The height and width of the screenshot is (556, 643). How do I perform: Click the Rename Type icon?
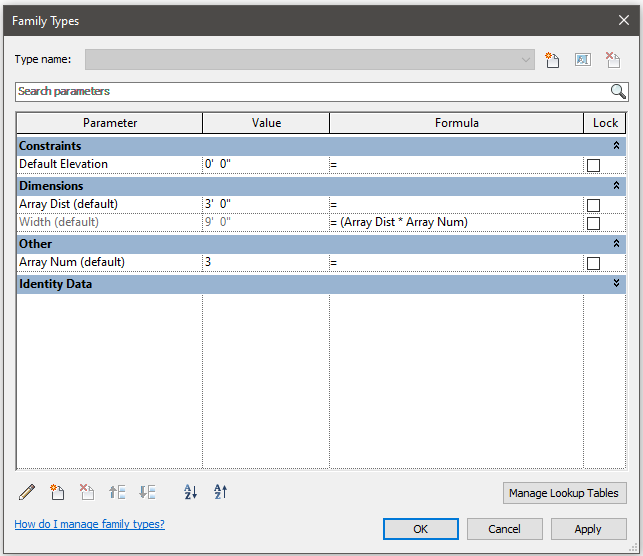tap(583, 60)
